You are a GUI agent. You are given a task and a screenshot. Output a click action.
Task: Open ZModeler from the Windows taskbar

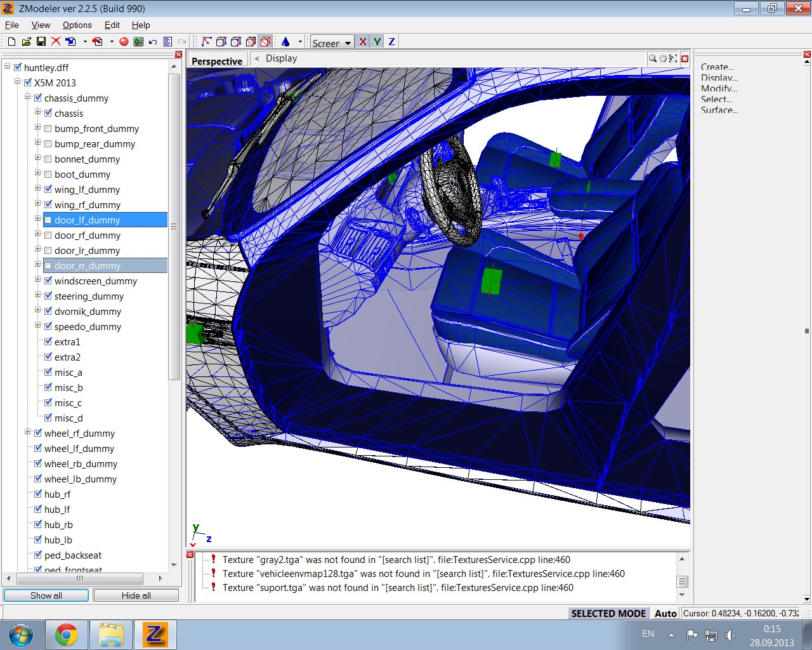(155, 635)
